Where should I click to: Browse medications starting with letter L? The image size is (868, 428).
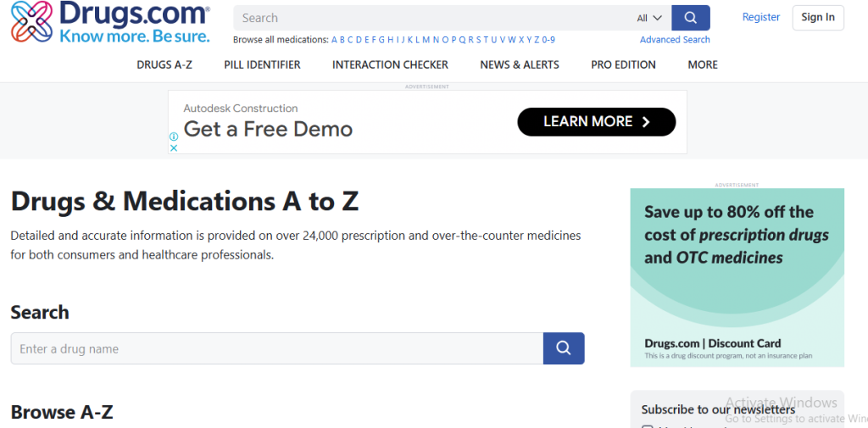[417, 40]
